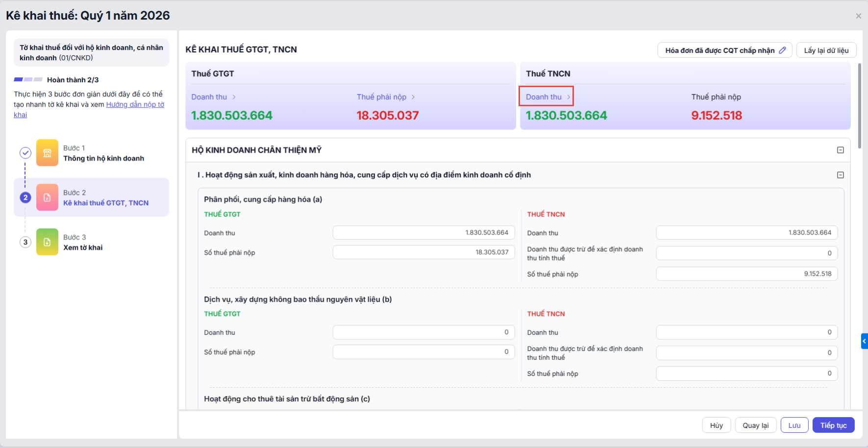
Task: Open the blue side panel arrow tab
Action: (x=865, y=341)
